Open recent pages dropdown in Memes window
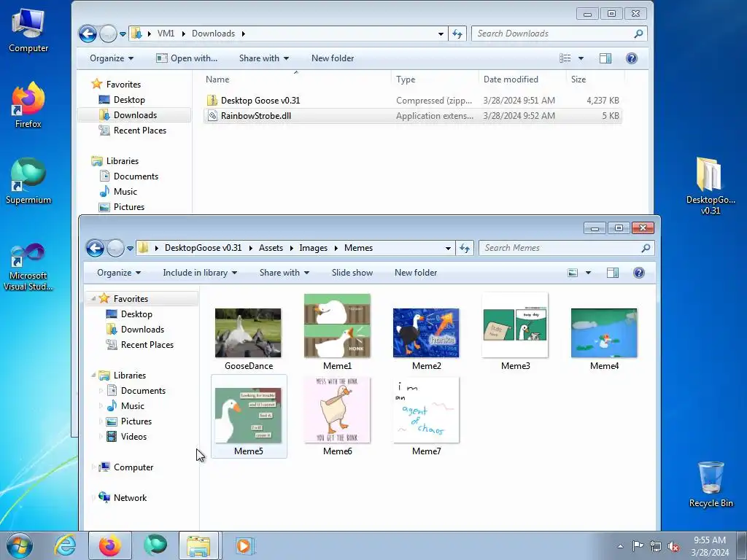The height and width of the screenshot is (560, 747). click(130, 248)
